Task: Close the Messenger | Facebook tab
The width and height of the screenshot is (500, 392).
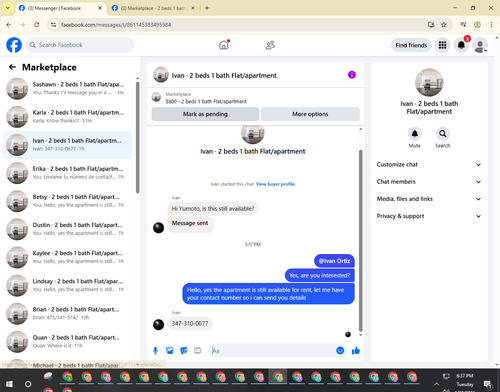Action: (x=100, y=8)
